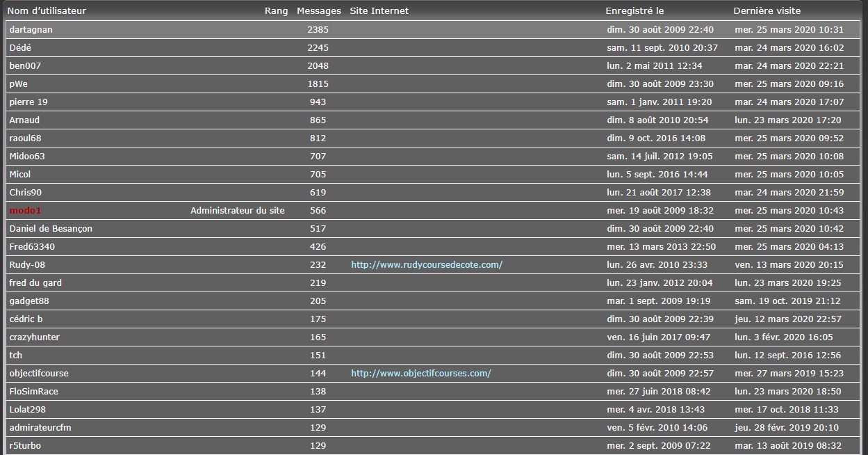
Task: View r5turbo's member profile
Action: [25, 446]
